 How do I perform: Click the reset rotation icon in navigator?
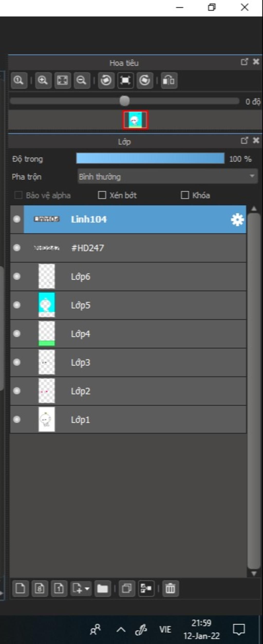[125, 80]
